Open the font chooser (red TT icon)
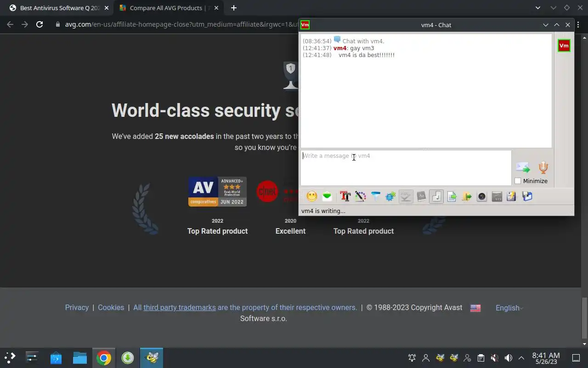The width and height of the screenshot is (588, 368). pos(345,196)
